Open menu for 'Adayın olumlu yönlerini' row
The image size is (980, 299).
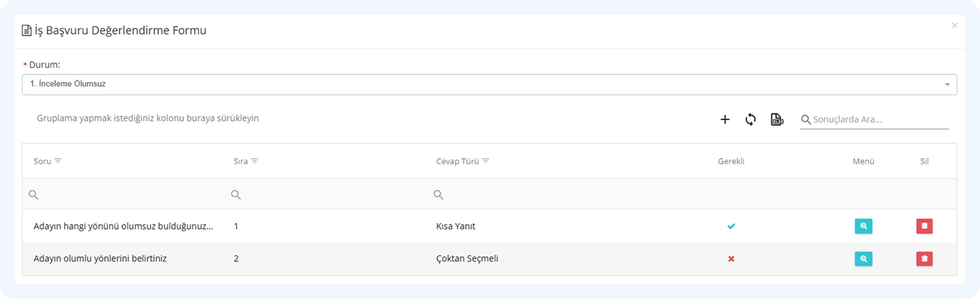(863, 258)
